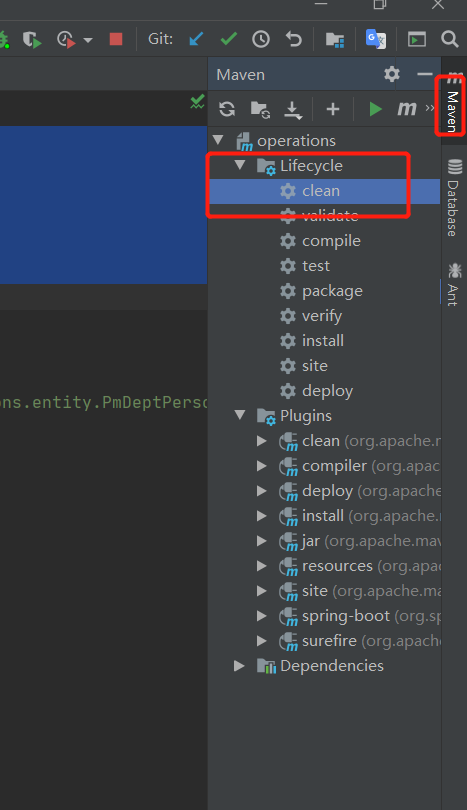The width and height of the screenshot is (467, 810).
Task: Select the surefire plugin row
Action: point(324,641)
